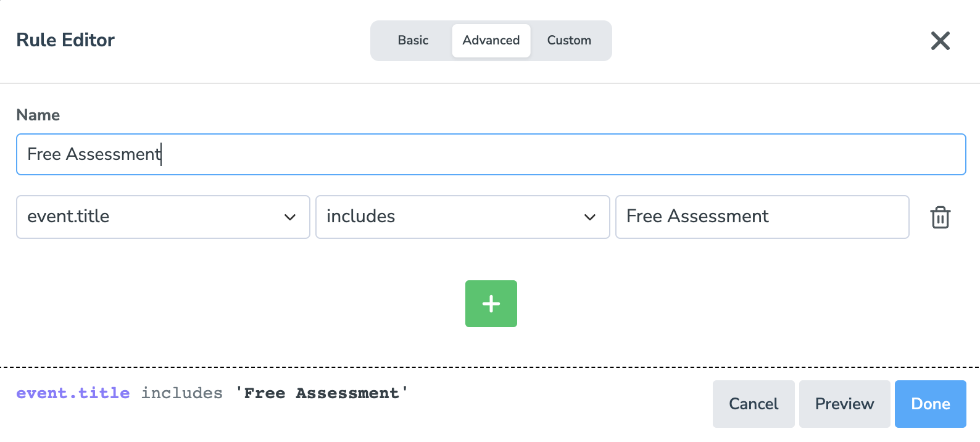Switch to Custom mode

(x=569, y=41)
